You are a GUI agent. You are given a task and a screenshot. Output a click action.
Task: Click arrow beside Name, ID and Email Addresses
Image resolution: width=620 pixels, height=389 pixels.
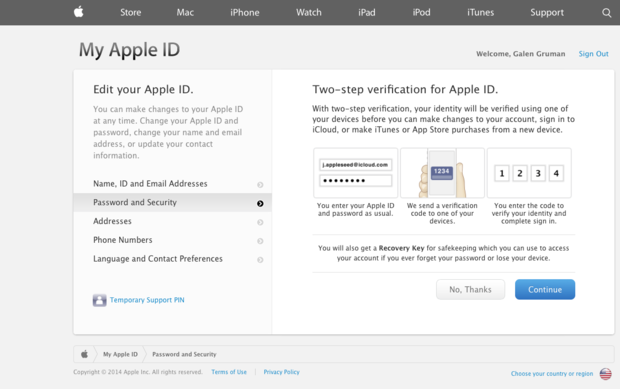(260, 185)
